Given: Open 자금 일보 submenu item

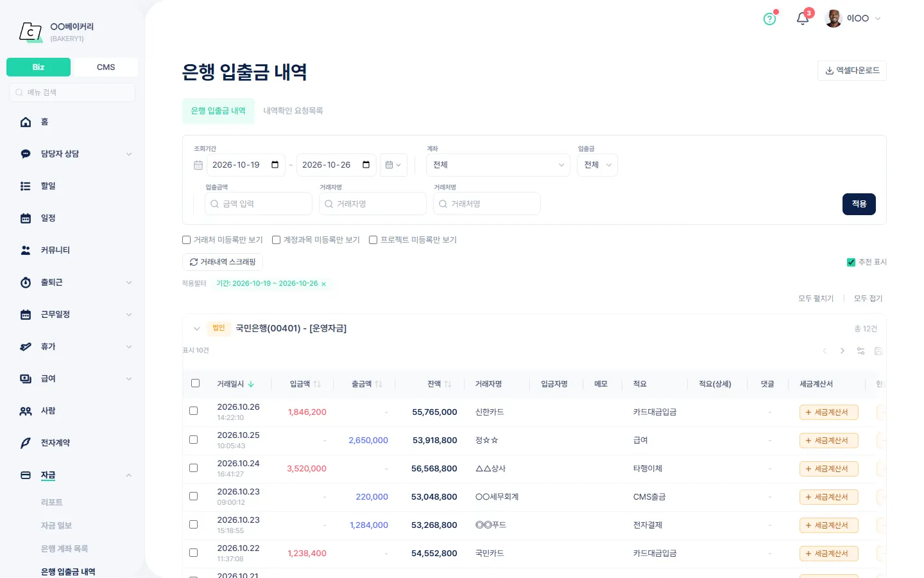Looking at the screenshot, I should [56, 525].
